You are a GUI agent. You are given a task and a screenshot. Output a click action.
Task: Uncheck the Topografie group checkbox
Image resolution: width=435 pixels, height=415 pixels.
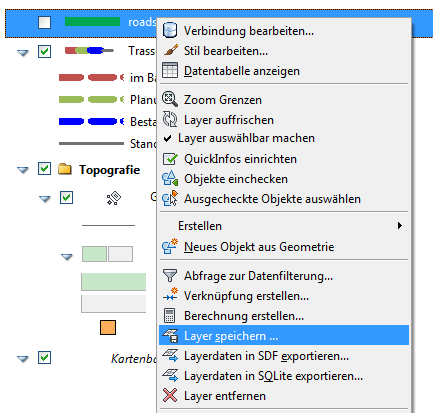coord(44,169)
